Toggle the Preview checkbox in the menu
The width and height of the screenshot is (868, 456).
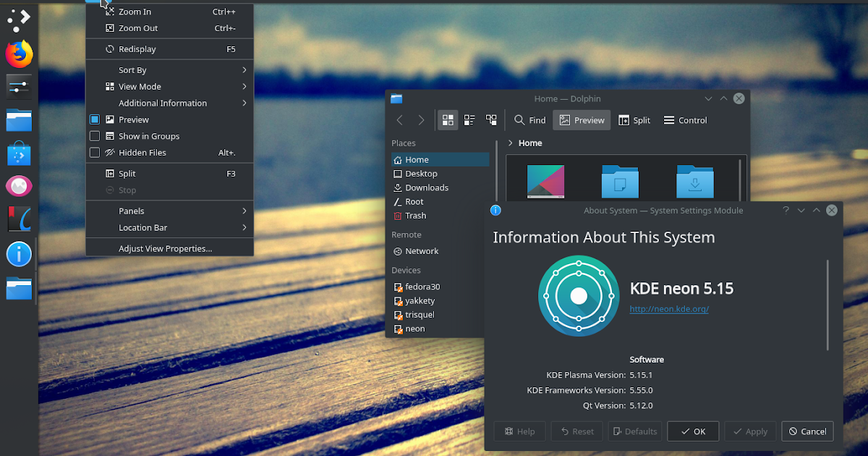point(95,119)
